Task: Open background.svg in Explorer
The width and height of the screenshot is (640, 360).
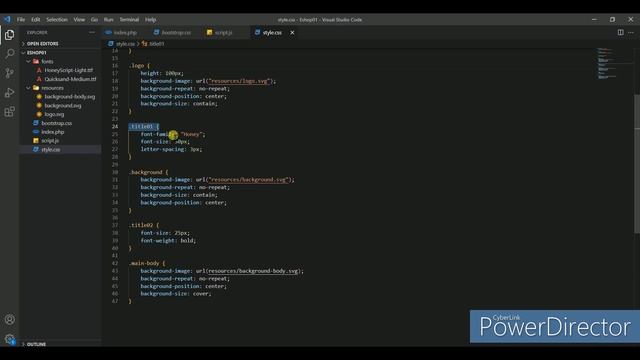Action: (62, 106)
